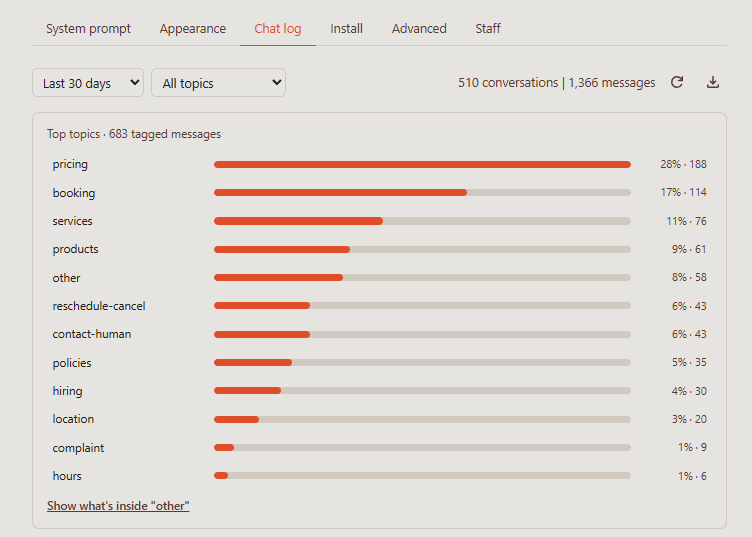Select the products topic row

(379, 249)
